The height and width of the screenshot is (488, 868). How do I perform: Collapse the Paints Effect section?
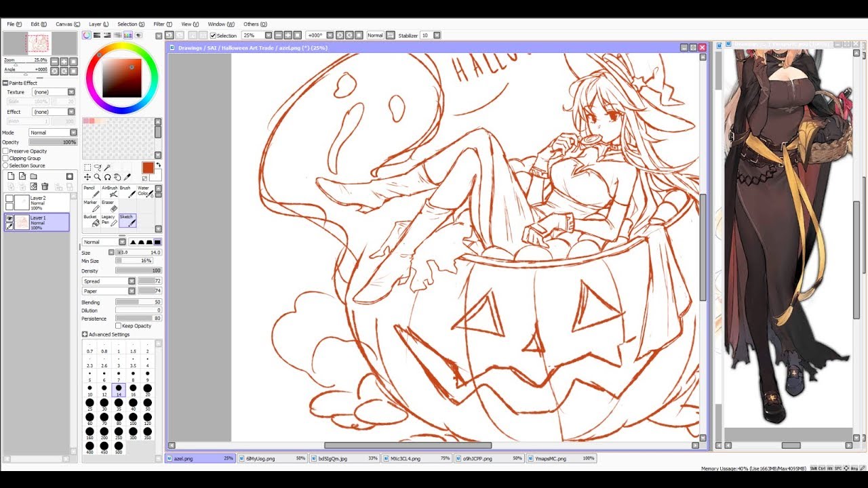tap(5, 83)
